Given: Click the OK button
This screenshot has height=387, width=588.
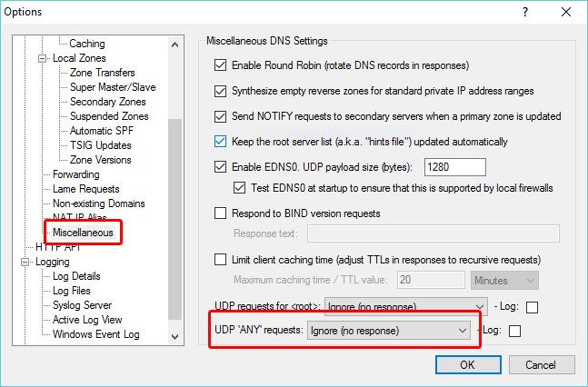Looking at the screenshot, I should click(466, 365).
